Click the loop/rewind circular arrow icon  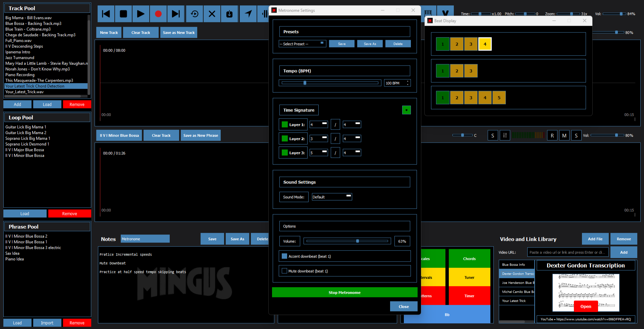[x=195, y=14]
